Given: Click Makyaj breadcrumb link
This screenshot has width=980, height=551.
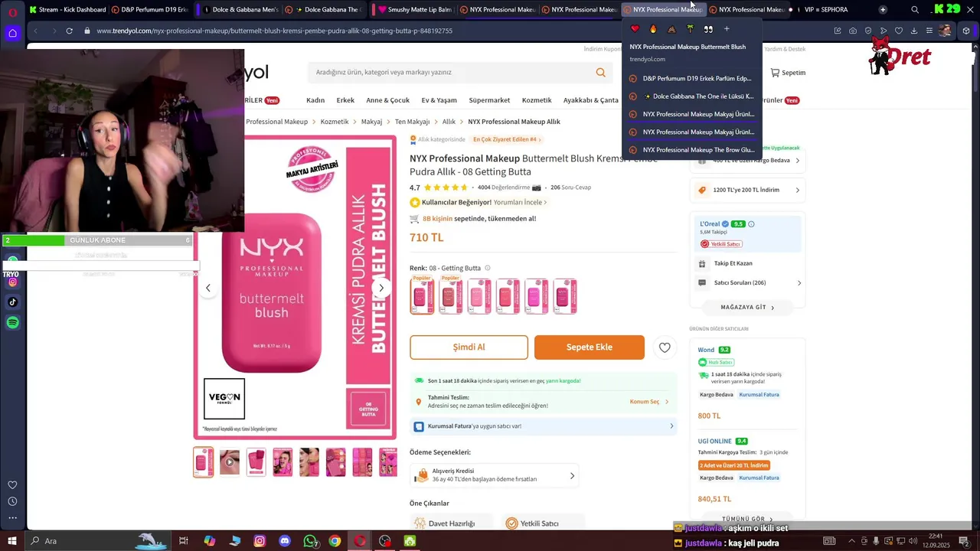Looking at the screenshot, I should (x=371, y=122).
